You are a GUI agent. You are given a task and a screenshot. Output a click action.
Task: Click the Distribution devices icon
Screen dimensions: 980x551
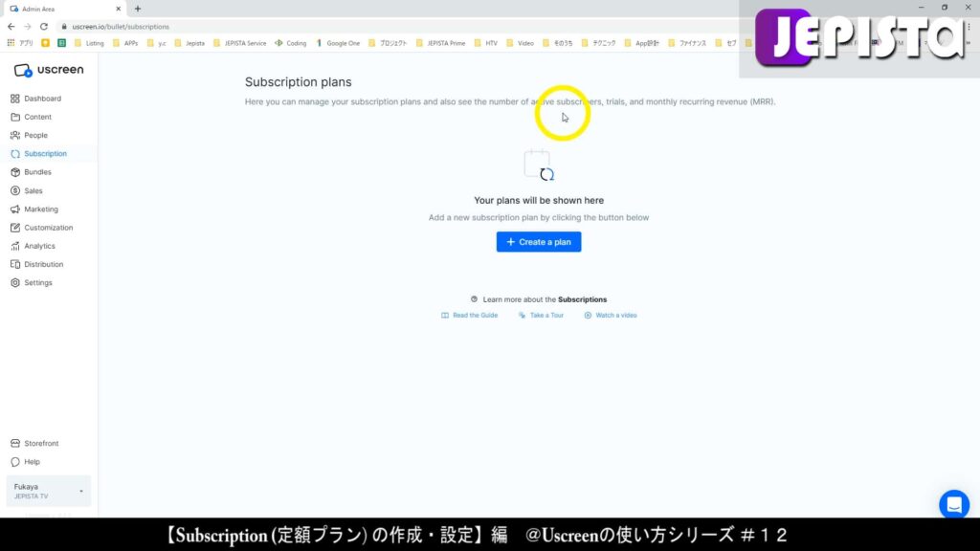point(15,264)
